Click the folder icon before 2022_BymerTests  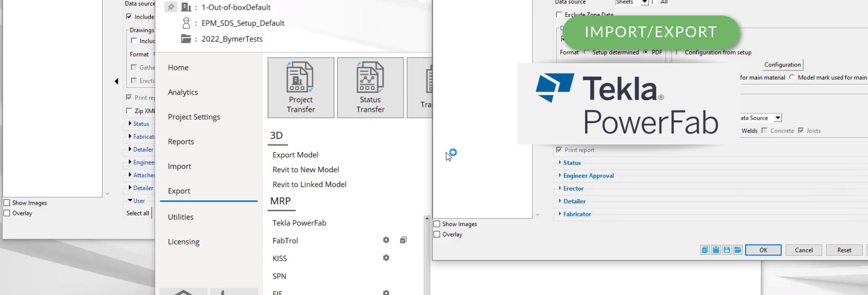186,39
